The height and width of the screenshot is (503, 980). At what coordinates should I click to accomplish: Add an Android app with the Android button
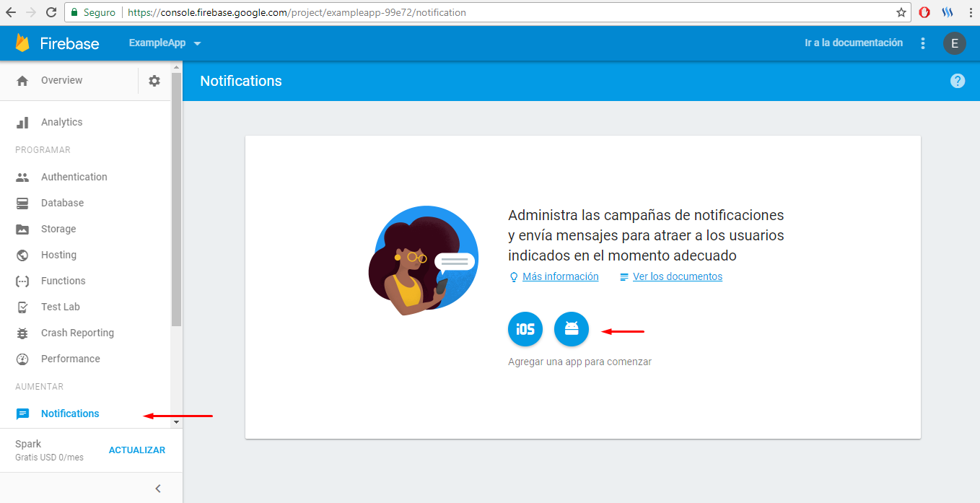point(572,329)
